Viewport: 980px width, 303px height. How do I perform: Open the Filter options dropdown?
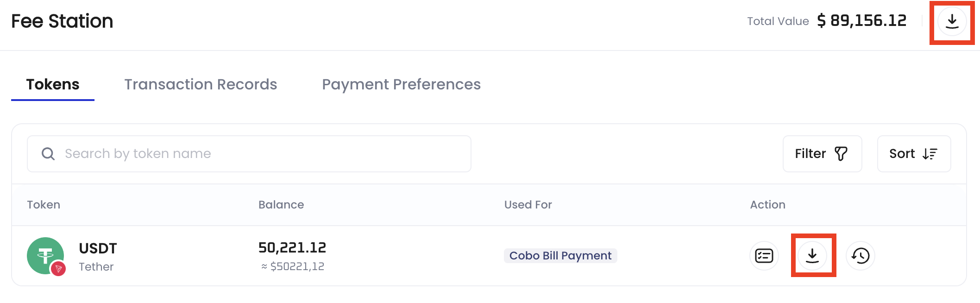click(822, 154)
